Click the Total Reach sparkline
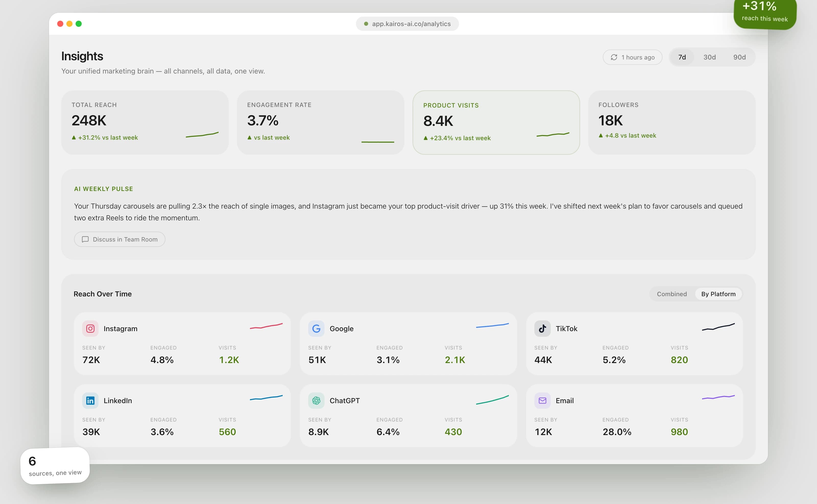This screenshot has height=504, width=817. [202, 135]
